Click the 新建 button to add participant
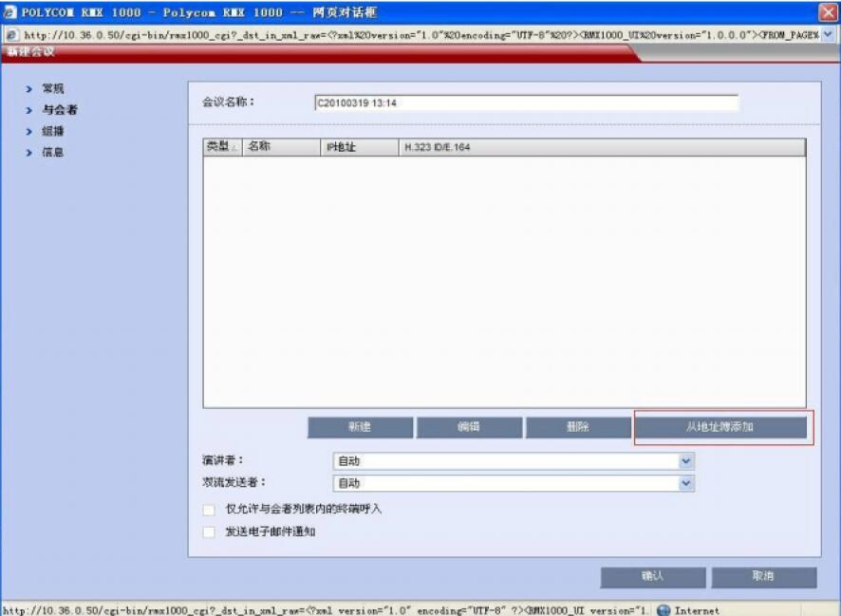This screenshot has height=616, width=841. 358,427
